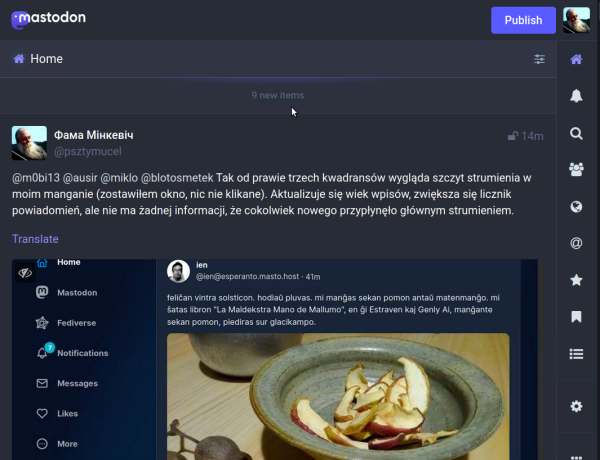
Task: Open Bookmarks icon in the sidebar
Action: point(576,317)
